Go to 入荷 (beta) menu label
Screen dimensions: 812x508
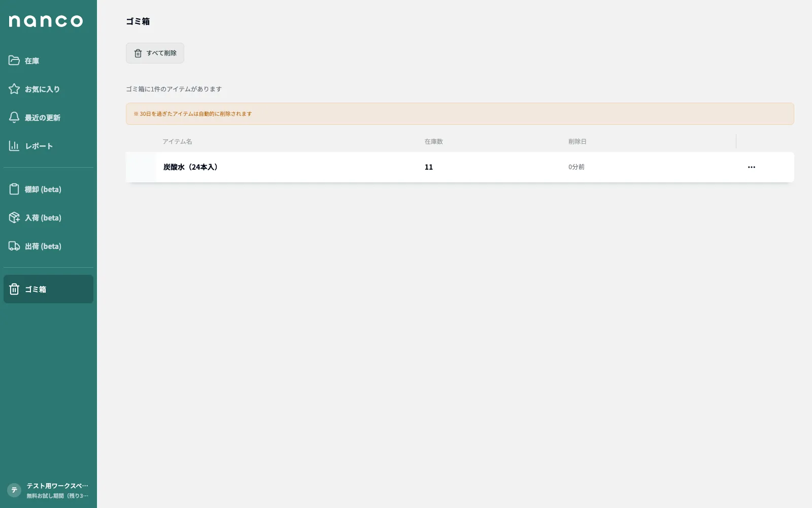pyautogui.click(x=43, y=217)
